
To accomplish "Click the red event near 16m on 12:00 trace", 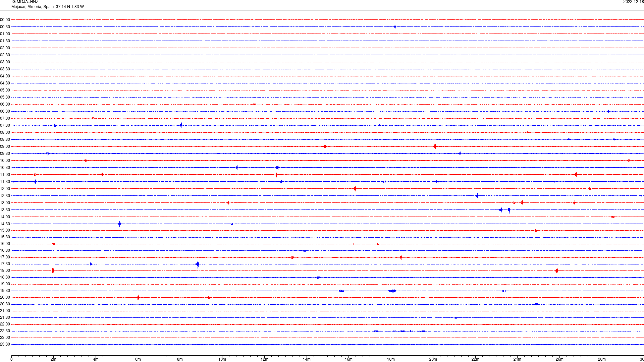I will pyautogui.click(x=355, y=189).
